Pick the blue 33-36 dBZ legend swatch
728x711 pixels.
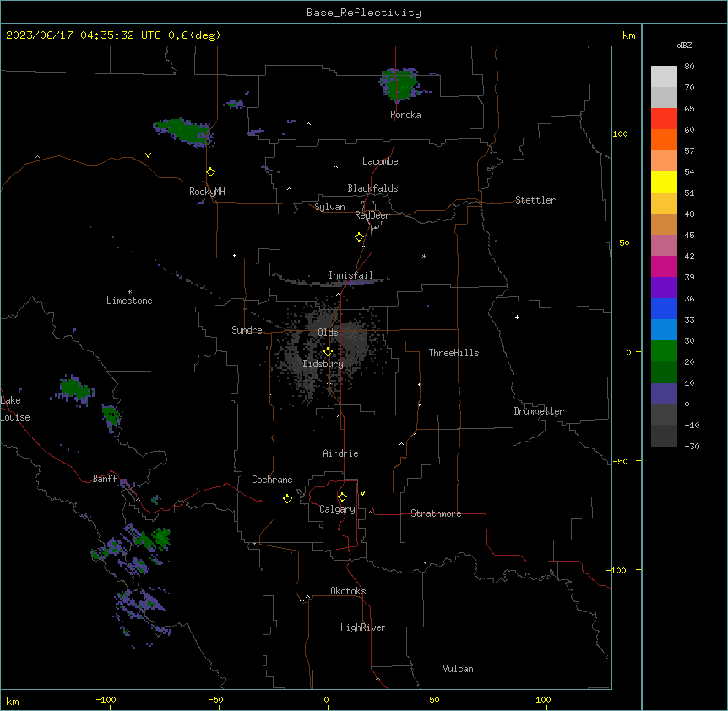pos(664,308)
